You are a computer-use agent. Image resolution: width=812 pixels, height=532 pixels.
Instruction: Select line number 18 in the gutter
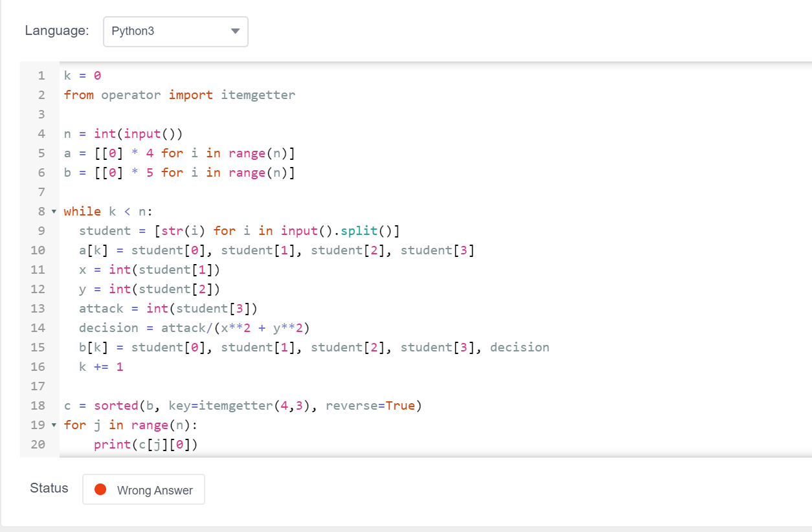click(41, 405)
